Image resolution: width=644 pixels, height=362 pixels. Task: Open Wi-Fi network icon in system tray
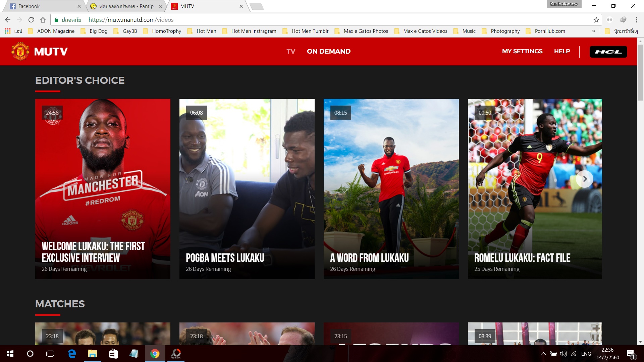point(574,354)
